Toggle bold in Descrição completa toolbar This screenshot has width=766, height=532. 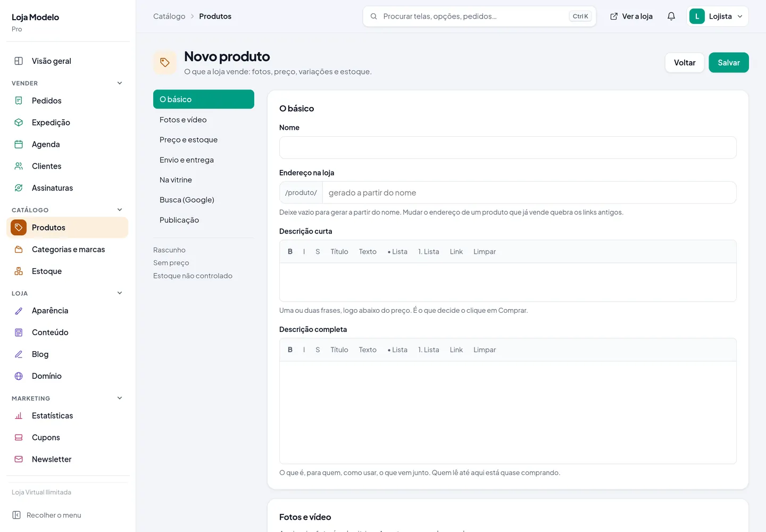(290, 350)
